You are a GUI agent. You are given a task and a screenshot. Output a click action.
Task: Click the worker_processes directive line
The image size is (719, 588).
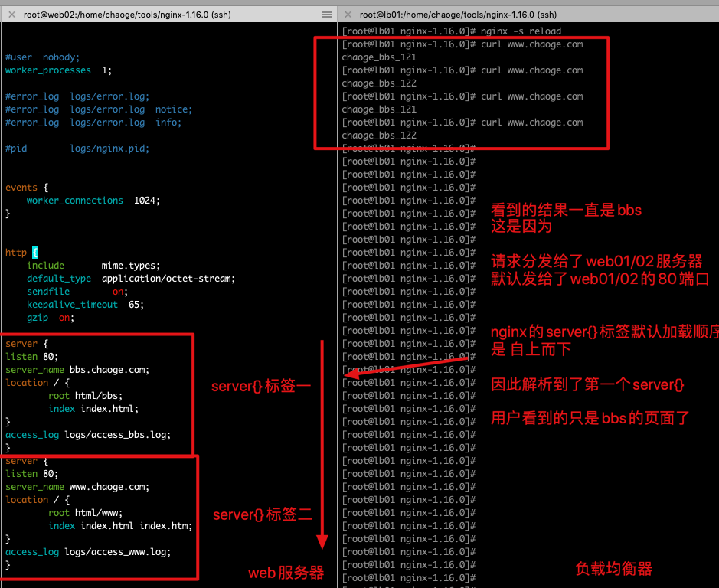coord(58,70)
